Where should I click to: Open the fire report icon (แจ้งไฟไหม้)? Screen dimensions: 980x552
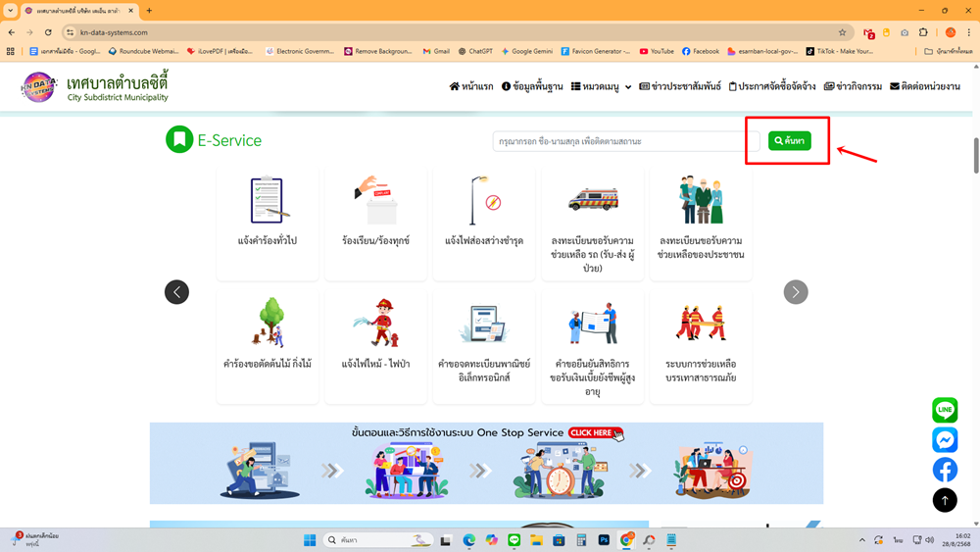pyautogui.click(x=375, y=324)
